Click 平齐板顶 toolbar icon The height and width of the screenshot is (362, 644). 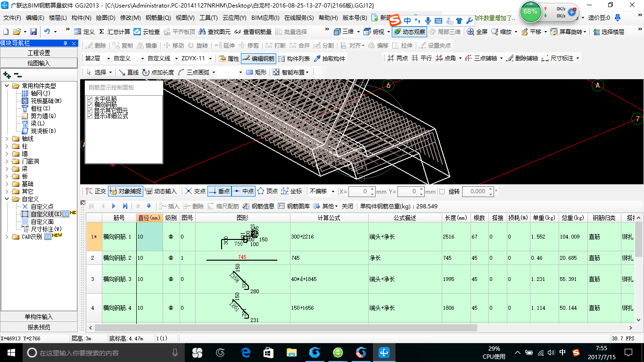[179, 32]
